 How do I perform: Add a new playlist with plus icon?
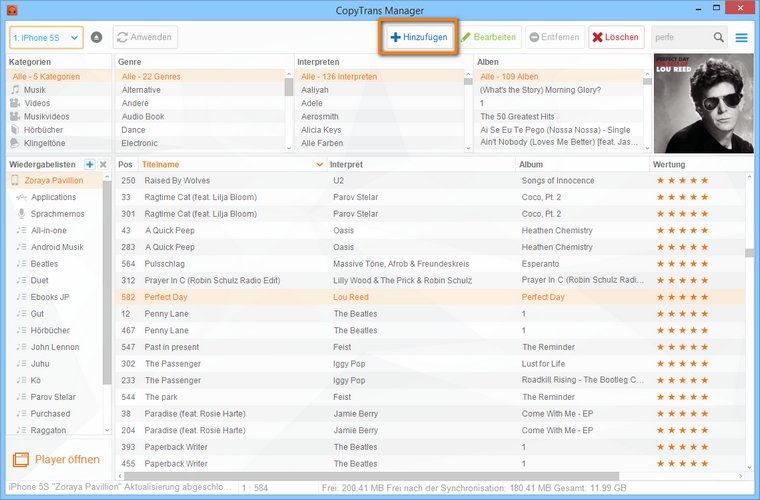coord(90,165)
